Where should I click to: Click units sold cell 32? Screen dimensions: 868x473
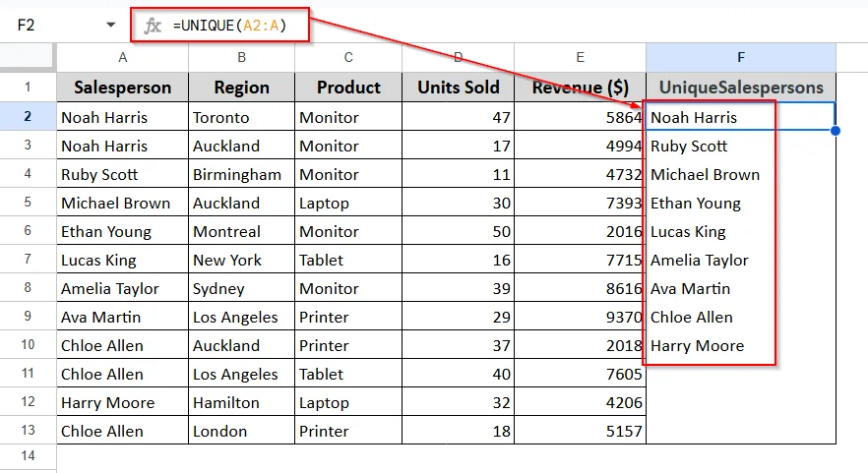459,401
